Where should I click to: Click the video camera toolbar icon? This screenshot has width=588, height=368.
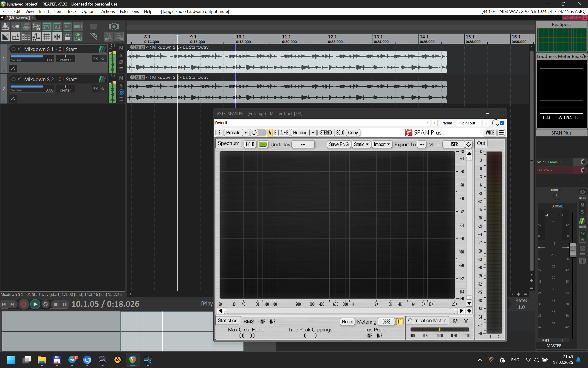113,26
